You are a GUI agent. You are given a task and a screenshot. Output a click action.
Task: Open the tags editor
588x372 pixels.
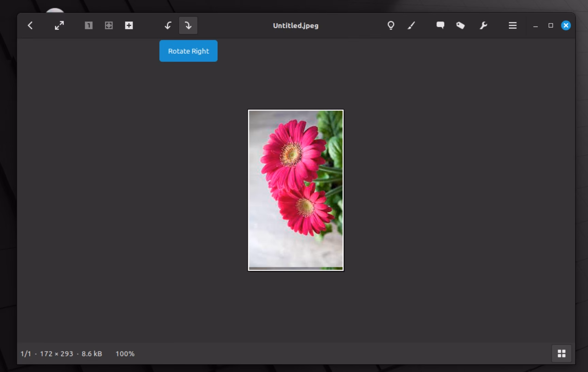click(460, 26)
